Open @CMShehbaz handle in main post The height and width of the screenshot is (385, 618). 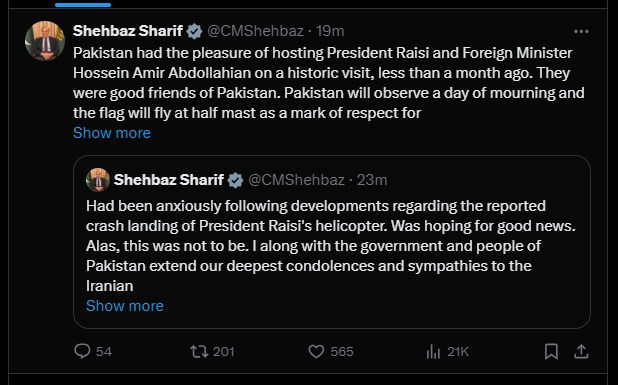[x=255, y=31]
